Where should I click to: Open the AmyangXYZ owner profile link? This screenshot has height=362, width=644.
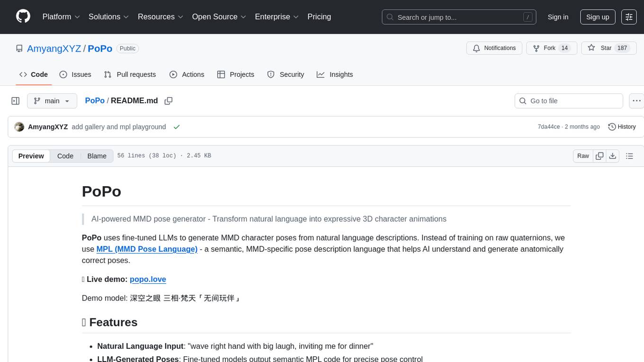[x=54, y=48]
